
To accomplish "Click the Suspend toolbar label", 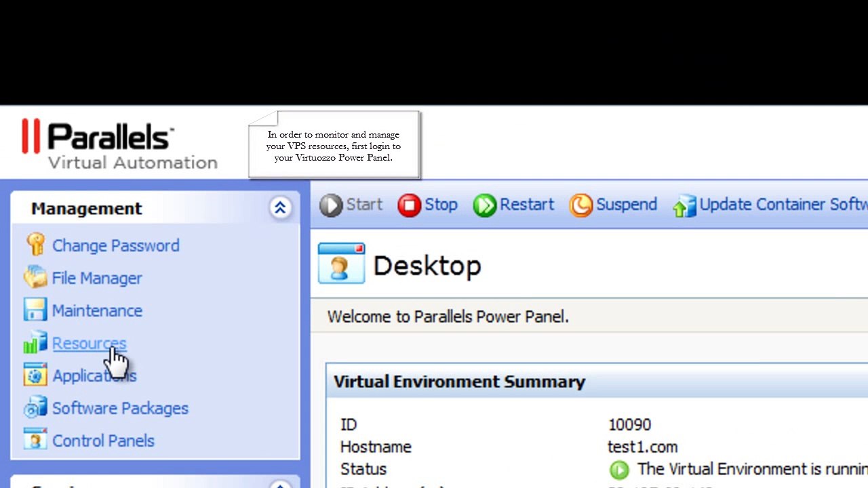I will tap(627, 205).
